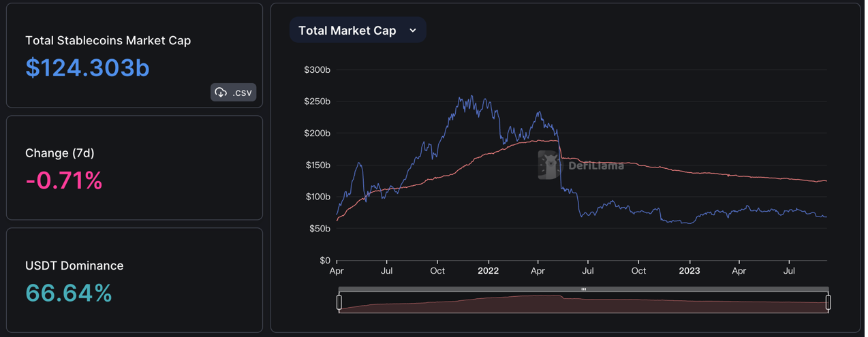Expand the chevron beside Total Market Cap
Screen dimensions: 868x337
[x=413, y=30]
